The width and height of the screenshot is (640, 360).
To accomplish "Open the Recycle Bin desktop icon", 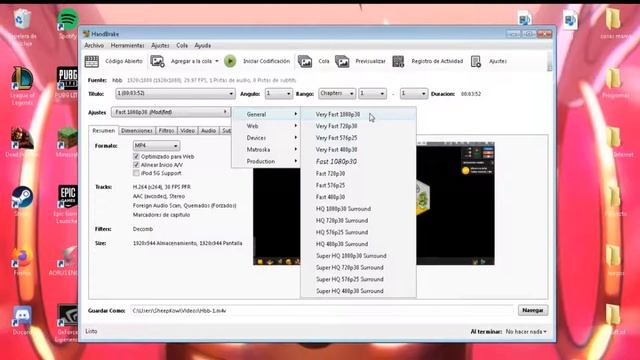I will pos(22,19).
